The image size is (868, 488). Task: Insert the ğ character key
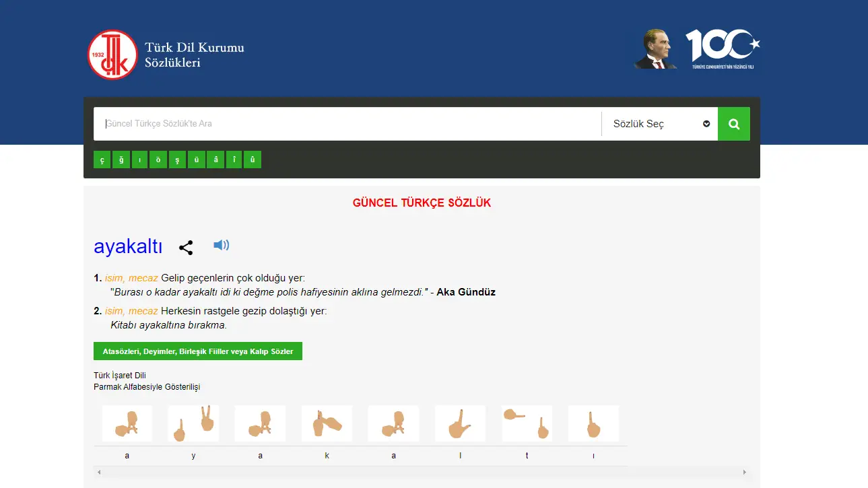tap(121, 160)
